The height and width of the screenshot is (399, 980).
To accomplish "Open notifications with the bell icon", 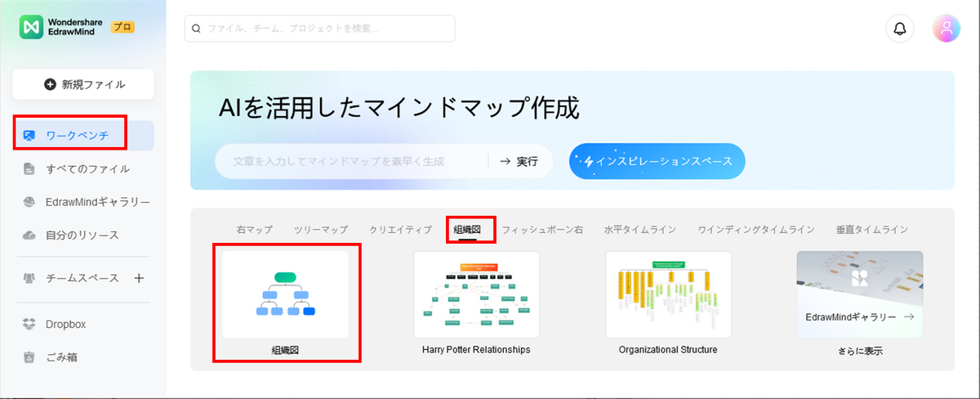I will coord(900,28).
